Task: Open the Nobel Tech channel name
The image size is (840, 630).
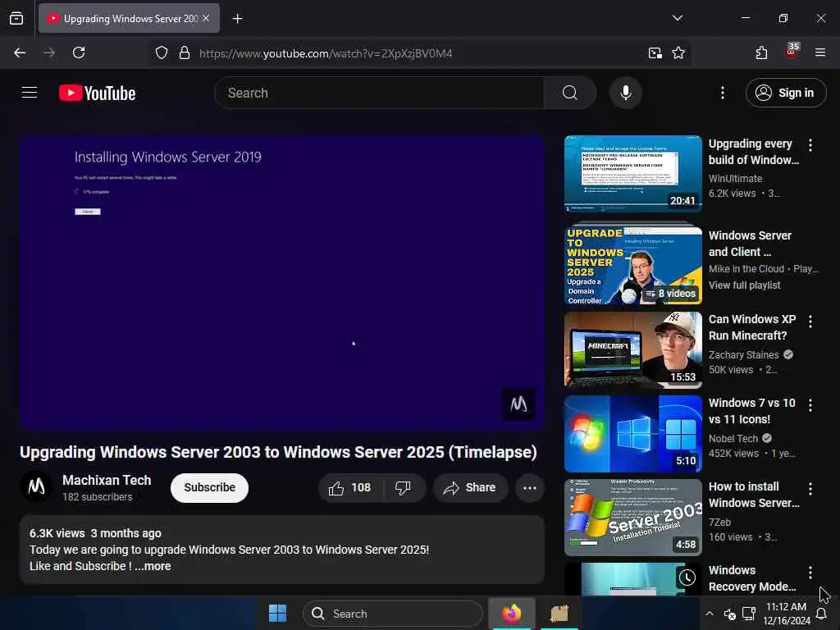Action: [733, 438]
